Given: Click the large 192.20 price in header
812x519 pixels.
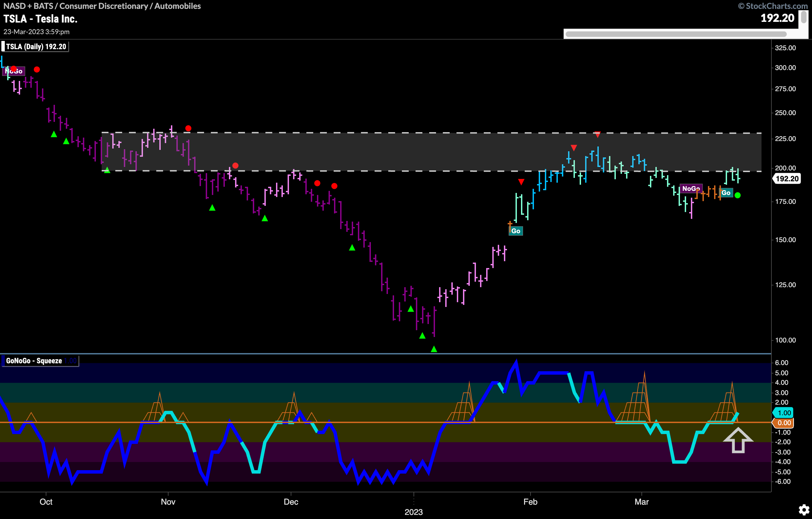Looking at the screenshot, I should (778, 18).
